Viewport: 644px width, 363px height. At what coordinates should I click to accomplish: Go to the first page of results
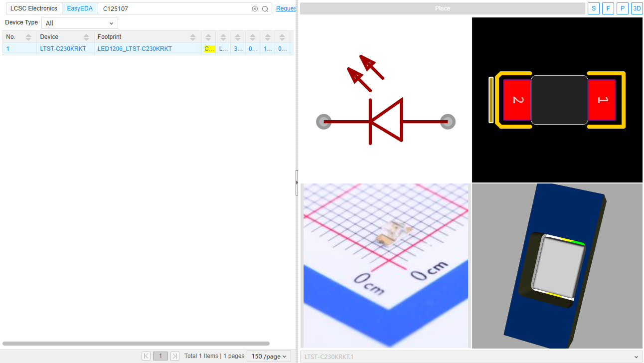(146, 356)
